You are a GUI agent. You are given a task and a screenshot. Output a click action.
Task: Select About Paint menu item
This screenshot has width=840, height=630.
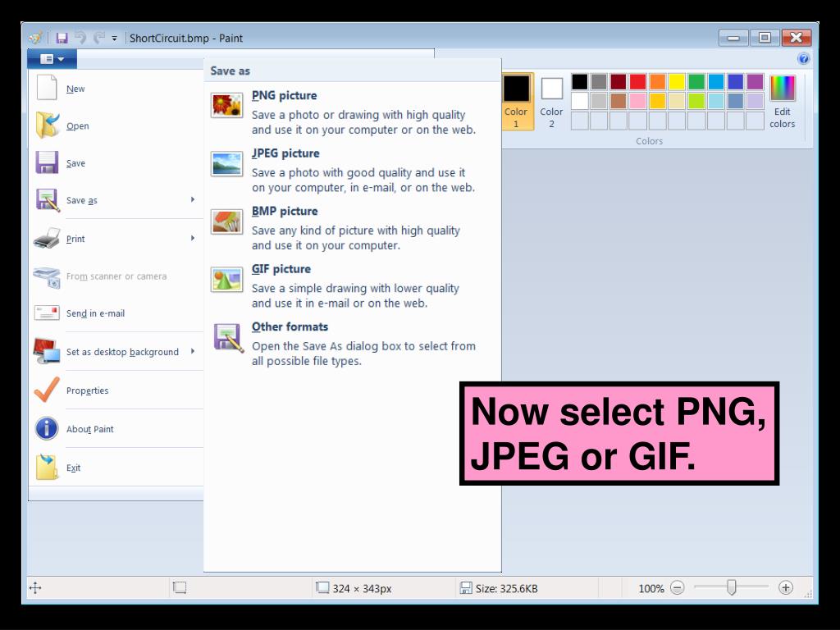coord(116,428)
